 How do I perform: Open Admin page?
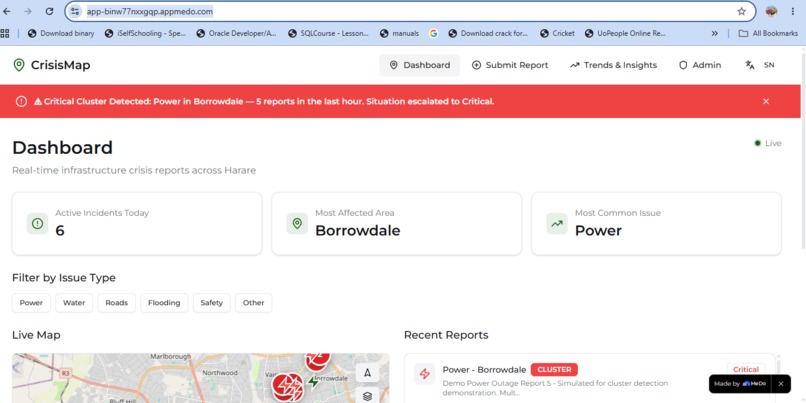click(700, 65)
